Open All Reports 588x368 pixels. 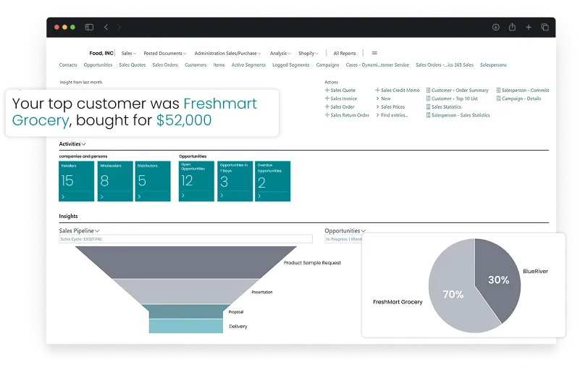point(345,54)
